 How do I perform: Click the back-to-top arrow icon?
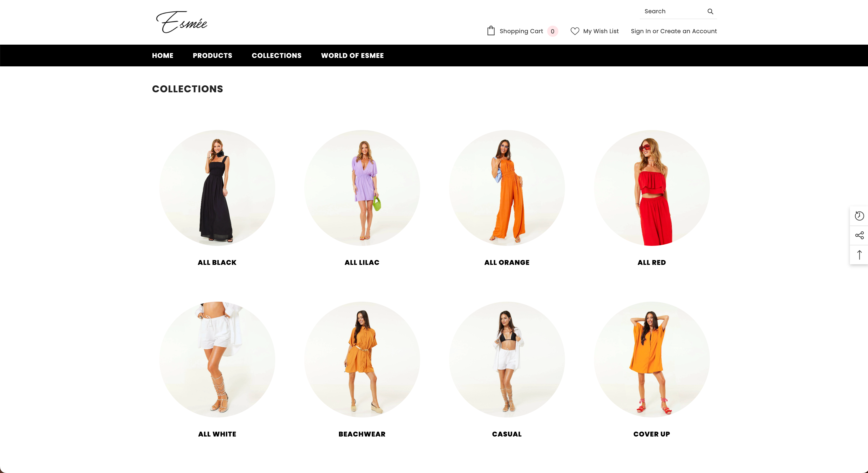tap(859, 255)
